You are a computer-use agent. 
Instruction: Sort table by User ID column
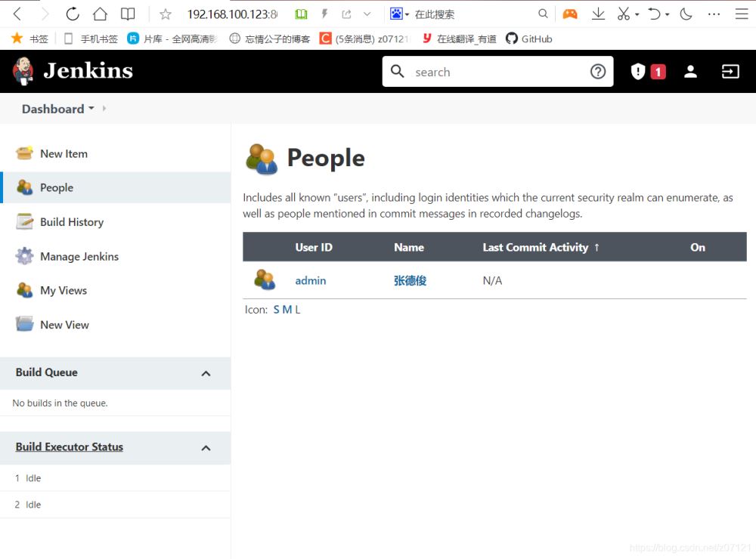click(x=314, y=247)
